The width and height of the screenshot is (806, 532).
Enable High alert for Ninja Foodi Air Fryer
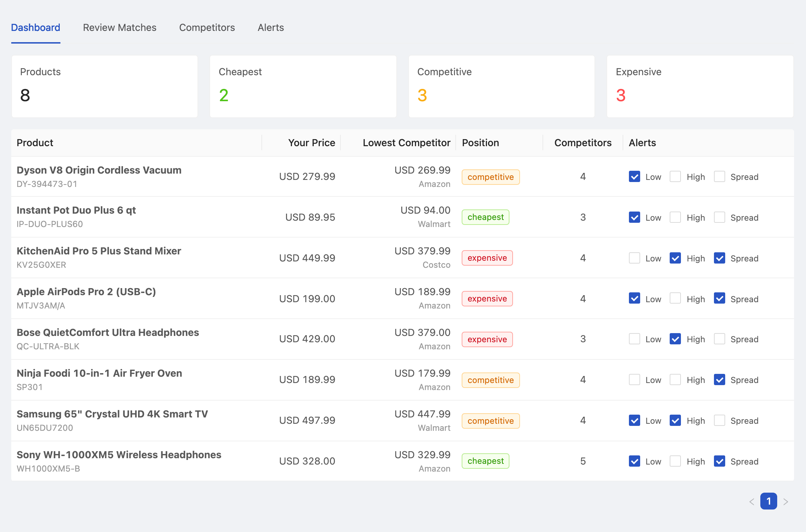click(675, 379)
